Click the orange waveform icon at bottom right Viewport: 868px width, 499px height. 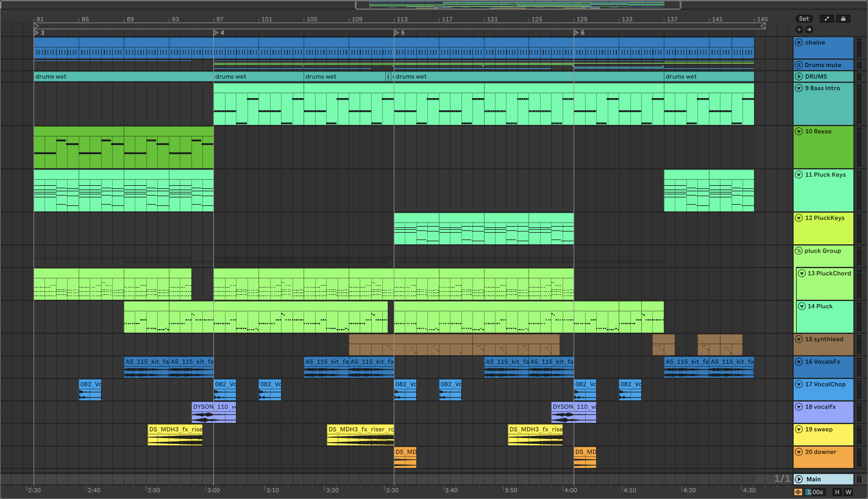click(x=798, y=492)
